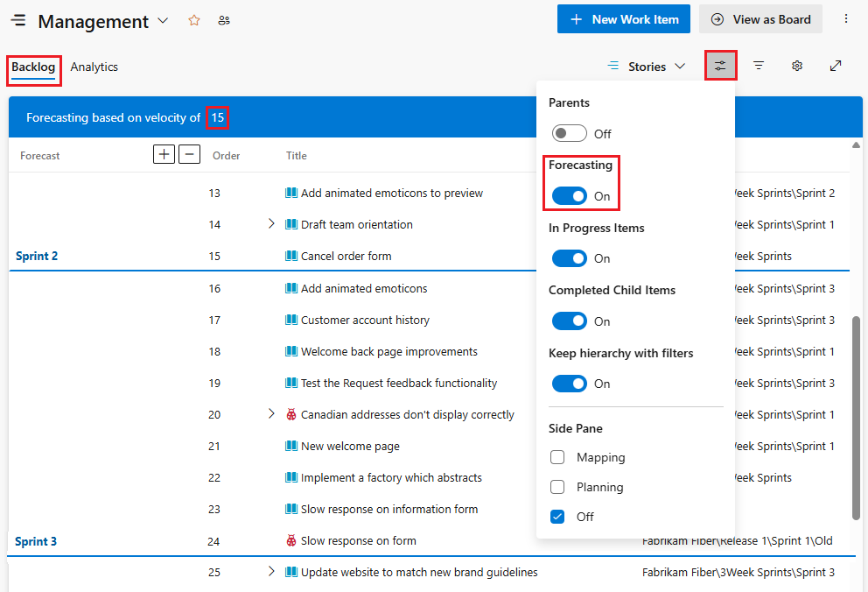Check the Planning checkbox under Side Pane

click(x=557, y=487)
